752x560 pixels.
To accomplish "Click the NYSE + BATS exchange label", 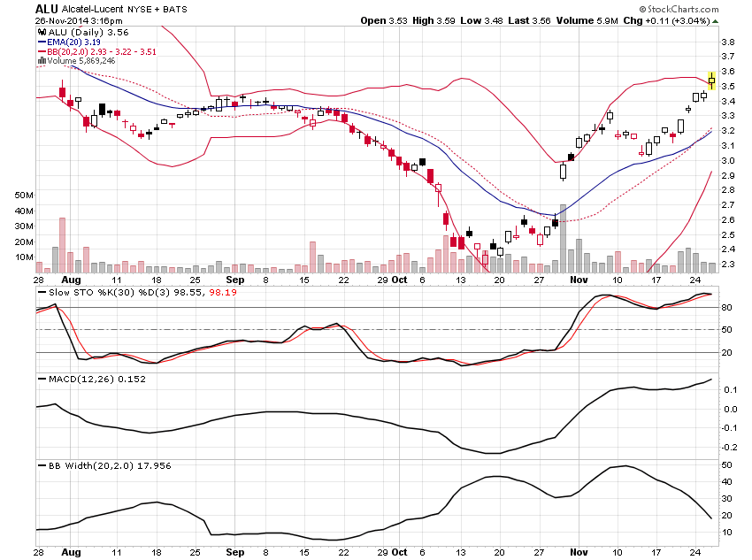I will (157, 9).
